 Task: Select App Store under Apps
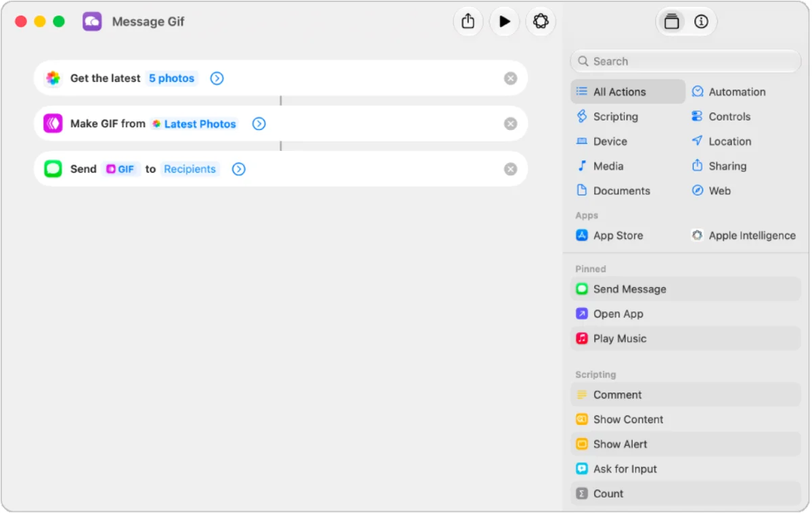click(609, 236)
